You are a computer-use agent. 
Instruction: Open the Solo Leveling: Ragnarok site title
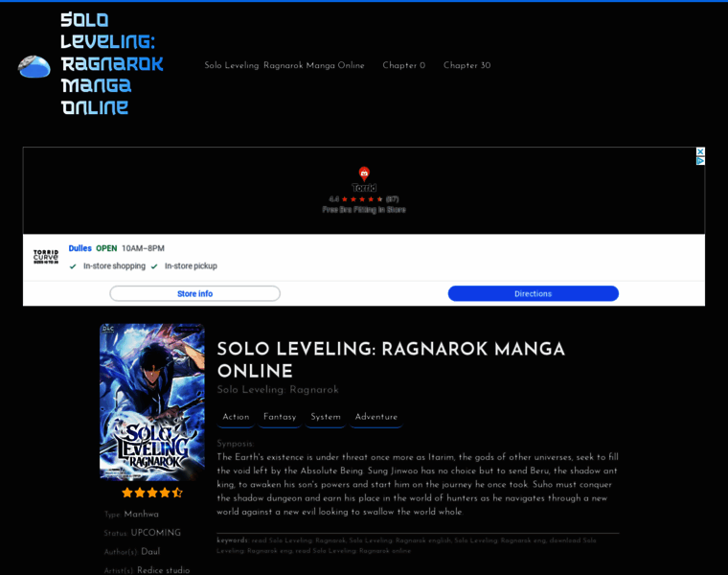[x=112, y=63]
